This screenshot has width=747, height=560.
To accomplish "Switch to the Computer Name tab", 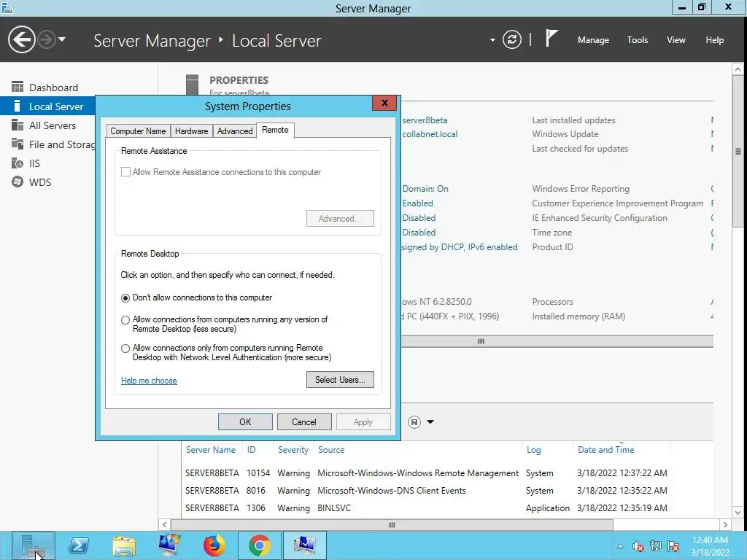I will click(138, 131).
